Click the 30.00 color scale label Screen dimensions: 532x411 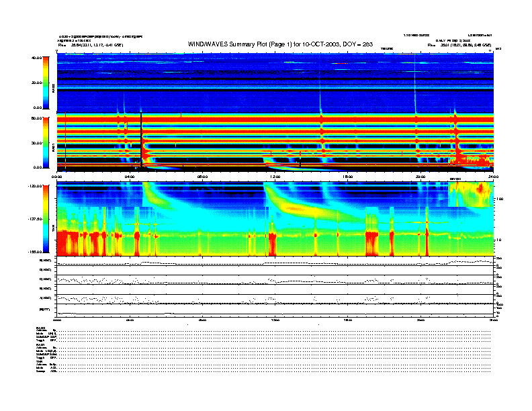36,143
